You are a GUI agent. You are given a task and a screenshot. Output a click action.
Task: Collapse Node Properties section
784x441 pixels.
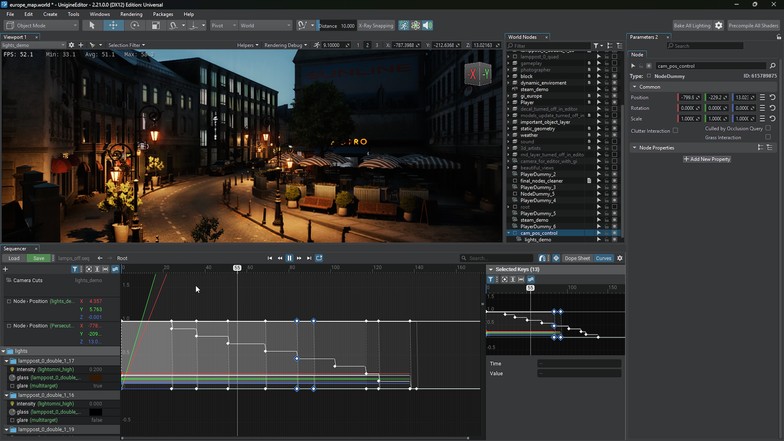[634, 148]
